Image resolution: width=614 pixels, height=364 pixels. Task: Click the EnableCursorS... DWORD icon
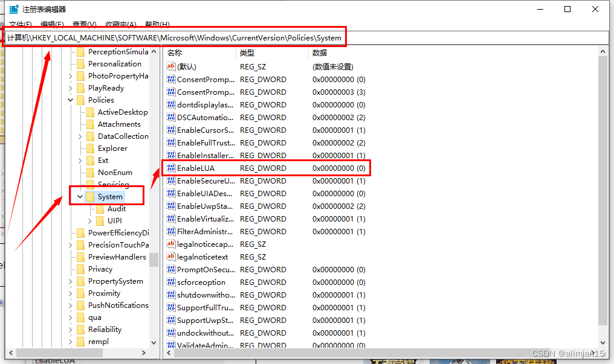[x=171, y=130]
